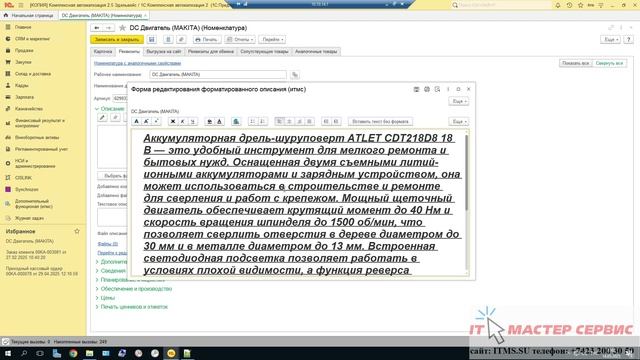The image size is (640, 360).
Task: Open Еще menu in main form
Action: click(x=610, y=40)
